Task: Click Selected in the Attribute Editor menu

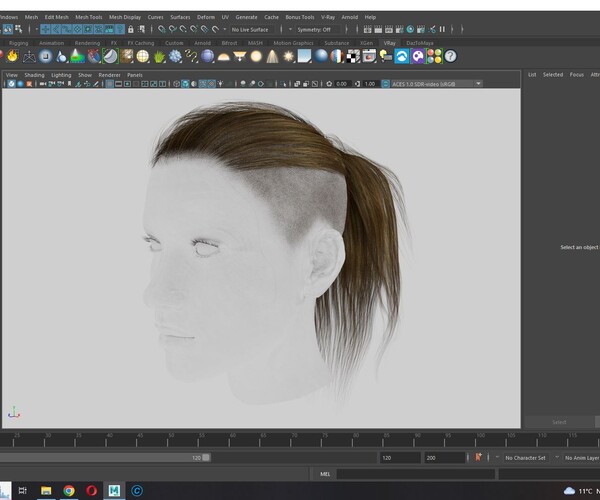Action: pos(553,75)
